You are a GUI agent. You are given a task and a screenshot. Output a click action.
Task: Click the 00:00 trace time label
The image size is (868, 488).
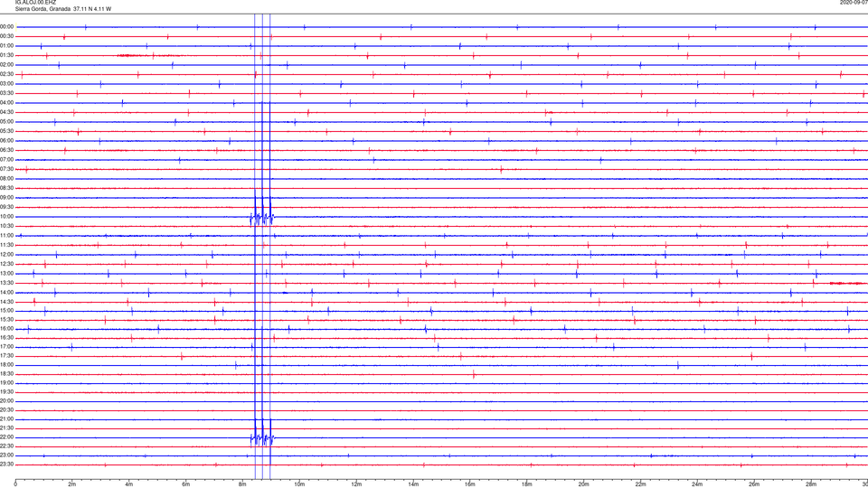pos(7,26)
